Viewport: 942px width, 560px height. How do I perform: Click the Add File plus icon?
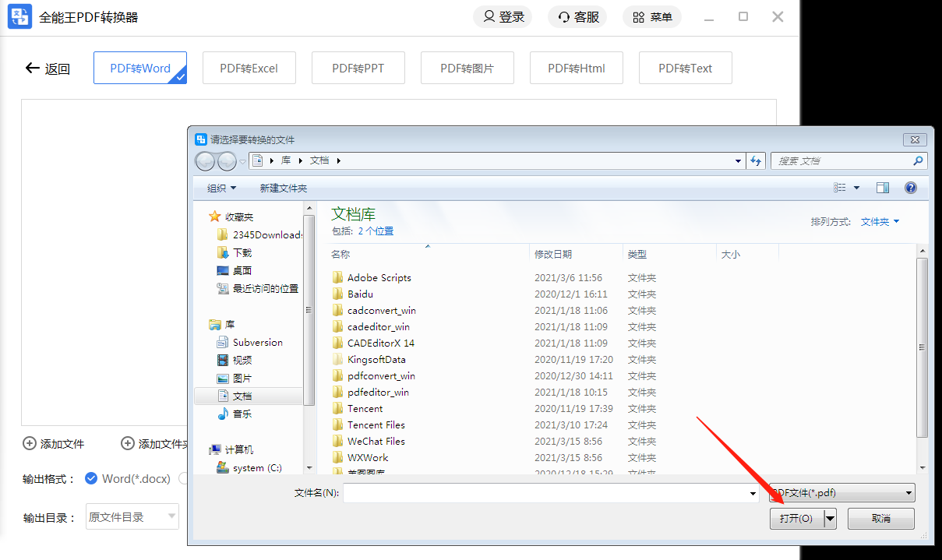pos(30,444)
